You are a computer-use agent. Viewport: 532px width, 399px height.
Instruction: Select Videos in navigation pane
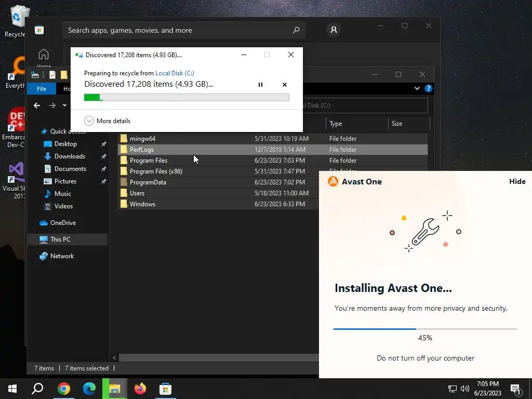(63, 206)
